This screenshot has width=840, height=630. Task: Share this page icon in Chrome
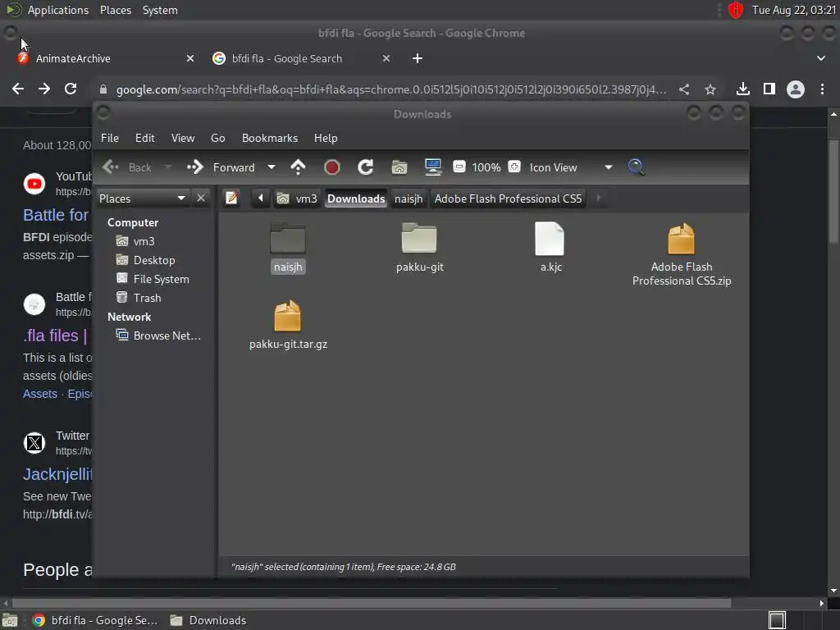tap(684, 89)
